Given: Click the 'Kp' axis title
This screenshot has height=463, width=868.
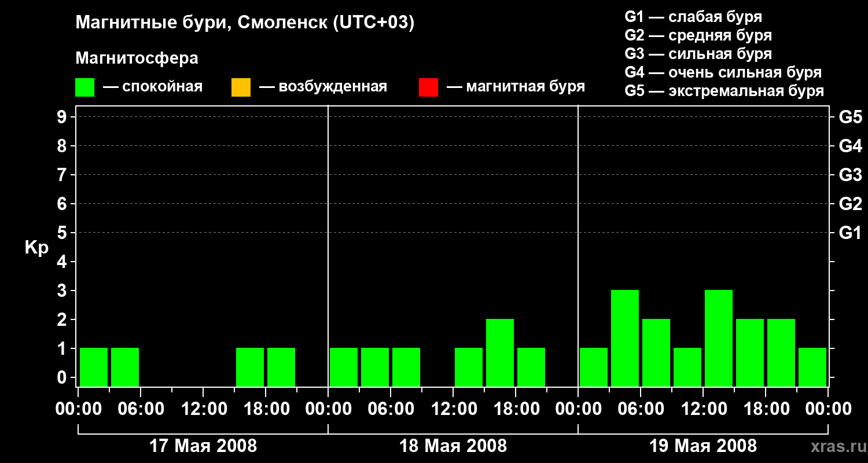Looking at the screenshot, I should click(x=36, y=248).
